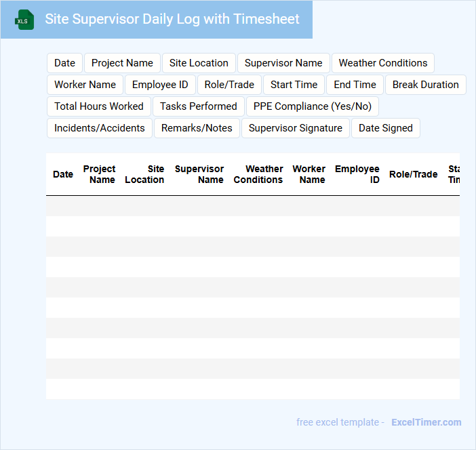Select the Date field tag
This screenshot has height=450, width=476.
[x=64, y=63]
